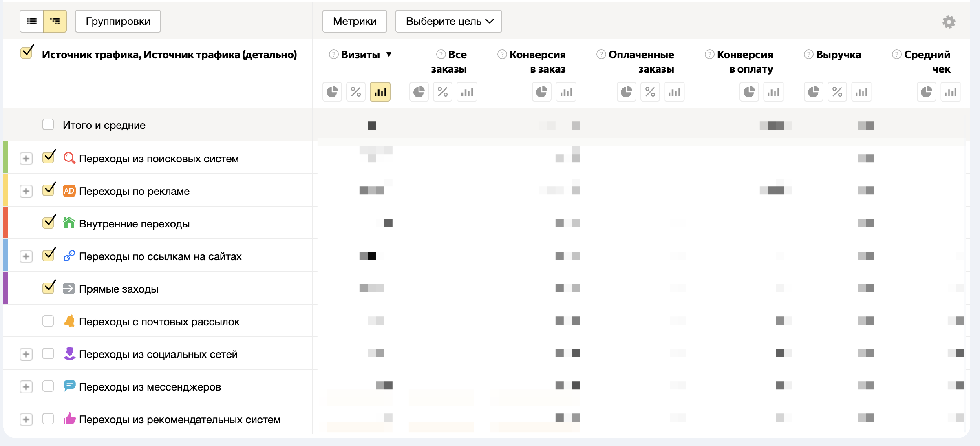Select bar chart icon under Средний чек

pos(951,92)
